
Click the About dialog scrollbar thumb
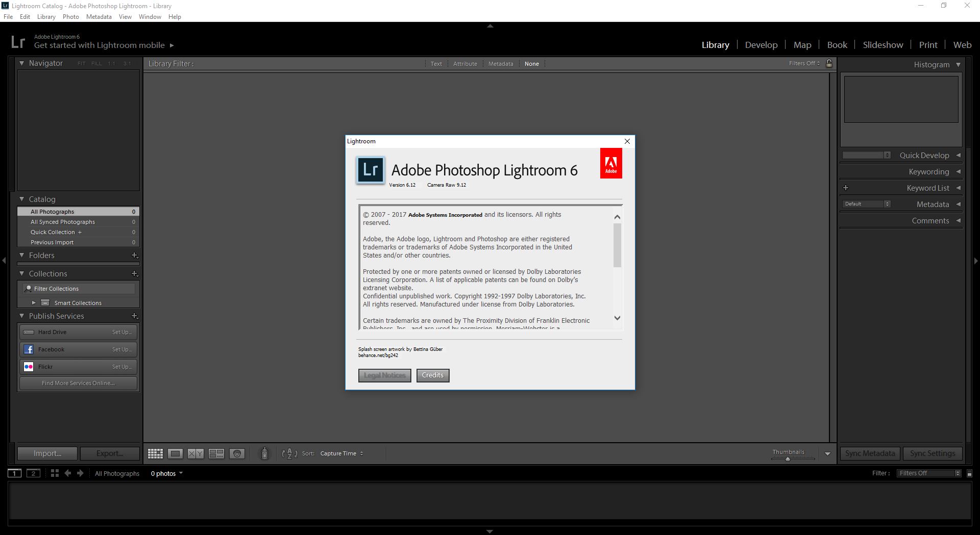617,245
